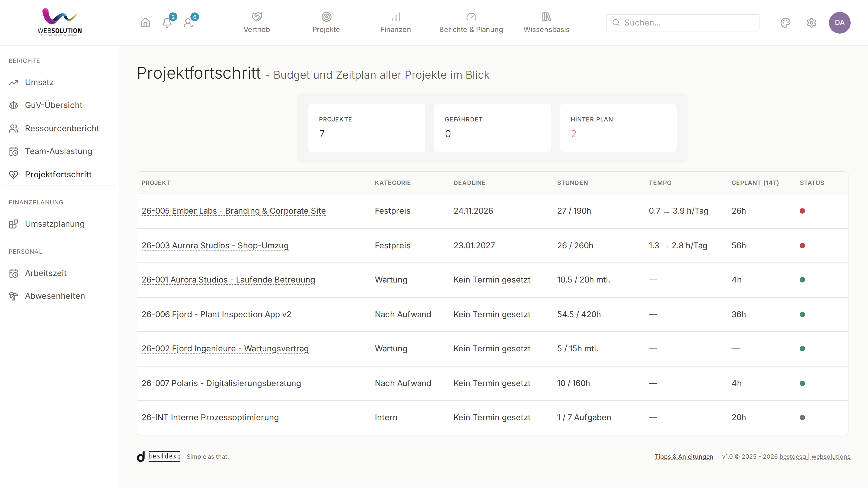Open project 26-005 Ember Labs Branding
The height and width of the screenshot is (488, 868).
point(234,211)
